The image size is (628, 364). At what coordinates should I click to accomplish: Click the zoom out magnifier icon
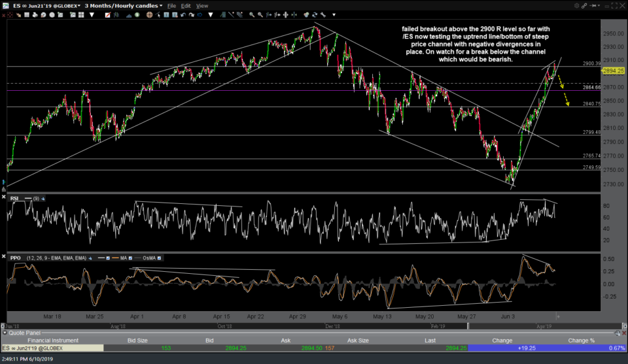(x=260, y=15)
